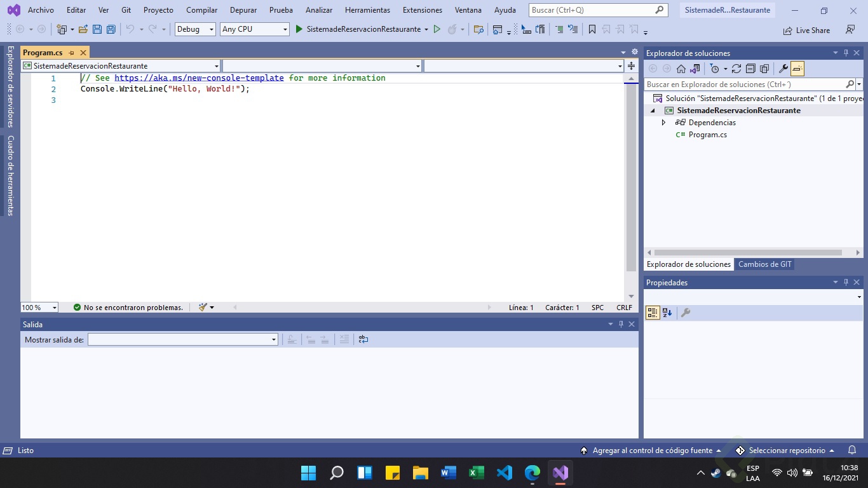868x488 pixels.
Task: Open project properties with the wrench icon
Action: coord(783,69)
